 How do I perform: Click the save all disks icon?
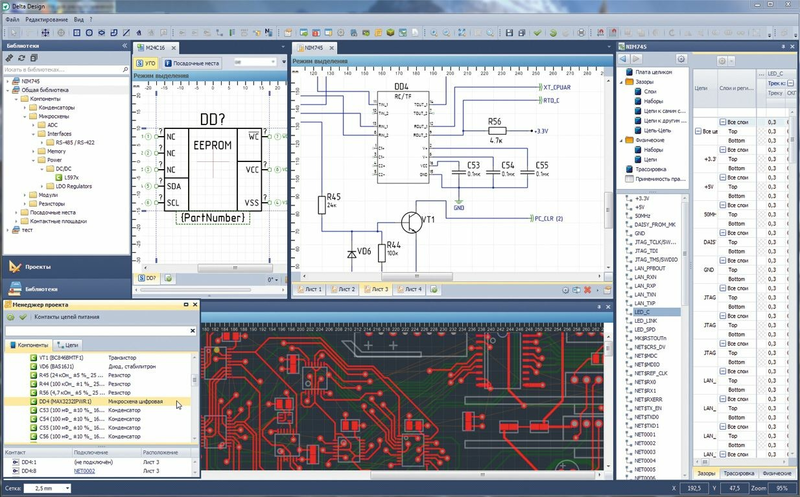(x=521, y=33)
